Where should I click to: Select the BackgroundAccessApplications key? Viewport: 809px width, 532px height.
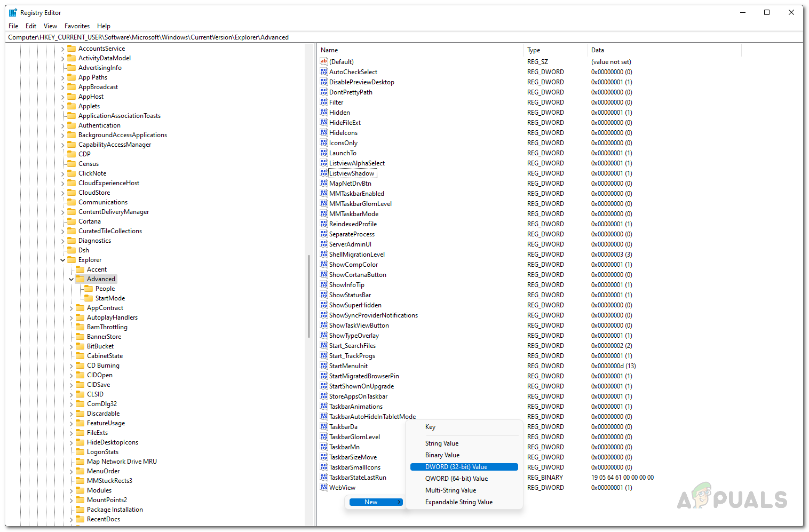point(123,135)
